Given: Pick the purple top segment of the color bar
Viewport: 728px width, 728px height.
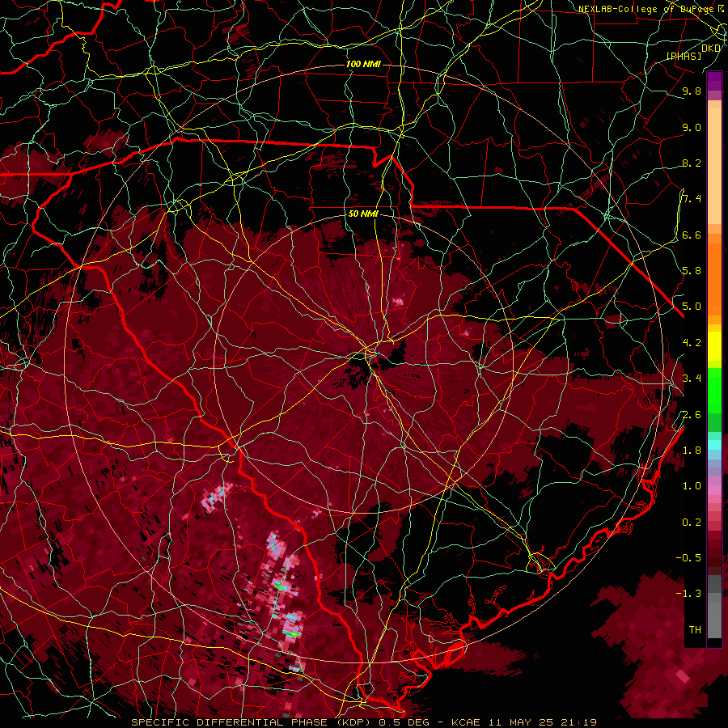Looking at the screenshot, I should (x=714, y=81).
